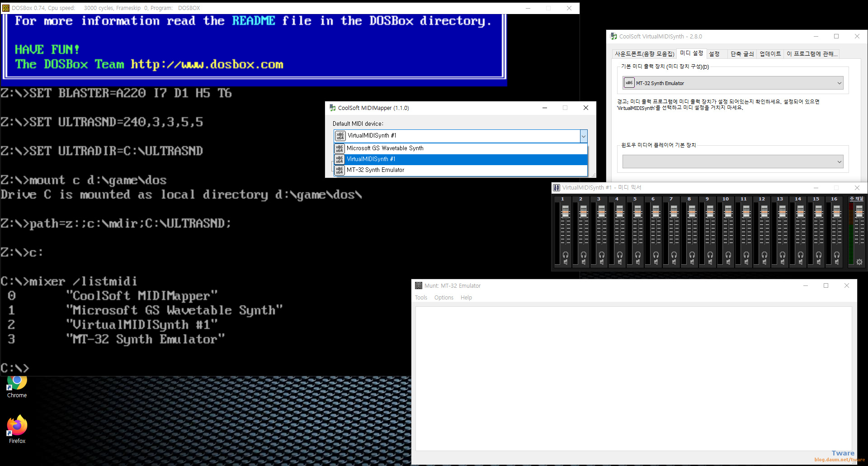Screen dimensions: 868x466
Task: Click the master channel (주 채널) fader
Action: click(x=859, y=211)
